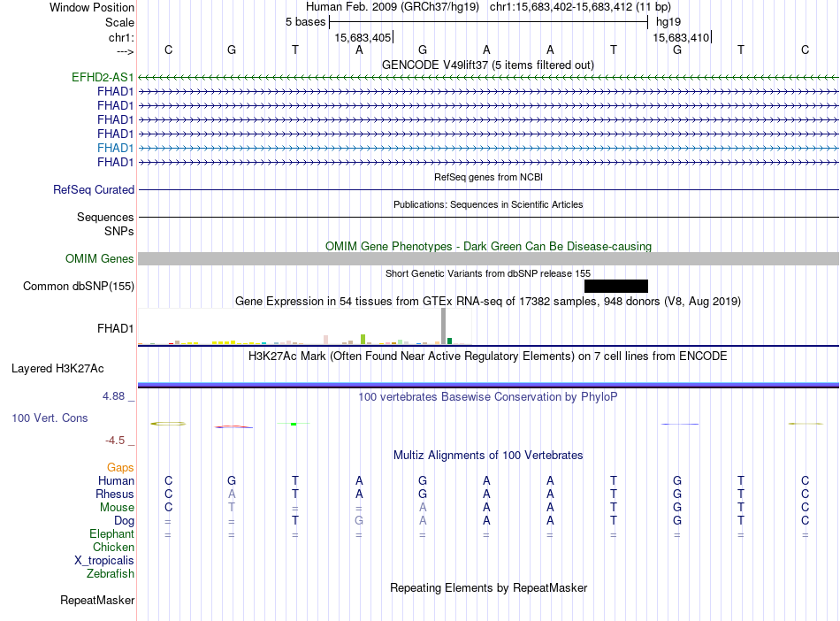Click the Zebrafish species label
Viewport: 840px width, 621px height.
111,574
